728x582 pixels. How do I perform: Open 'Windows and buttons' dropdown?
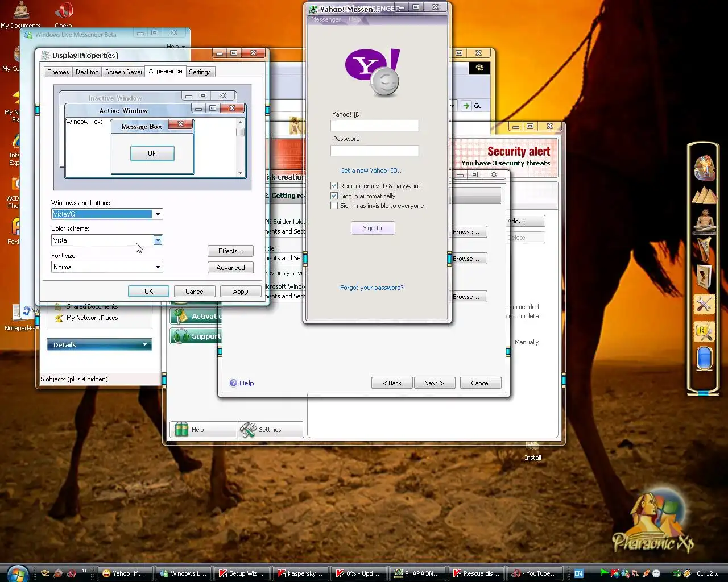click(x=158, y=214)
